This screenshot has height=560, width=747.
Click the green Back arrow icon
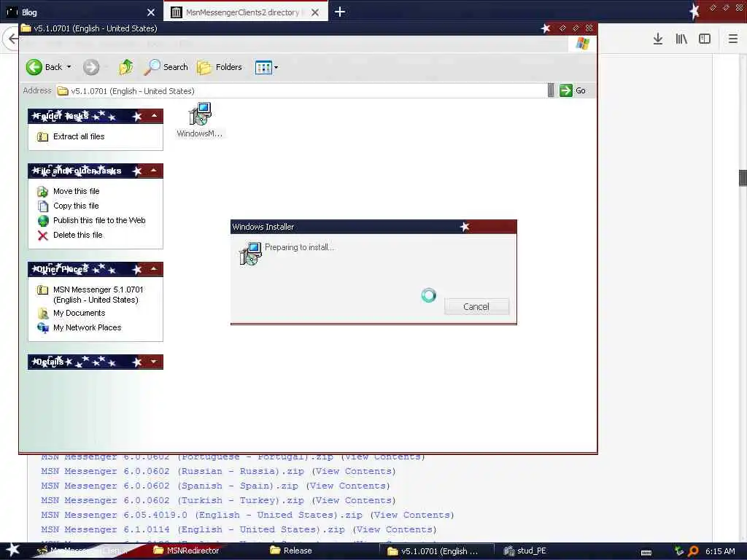tap(34, 67)
